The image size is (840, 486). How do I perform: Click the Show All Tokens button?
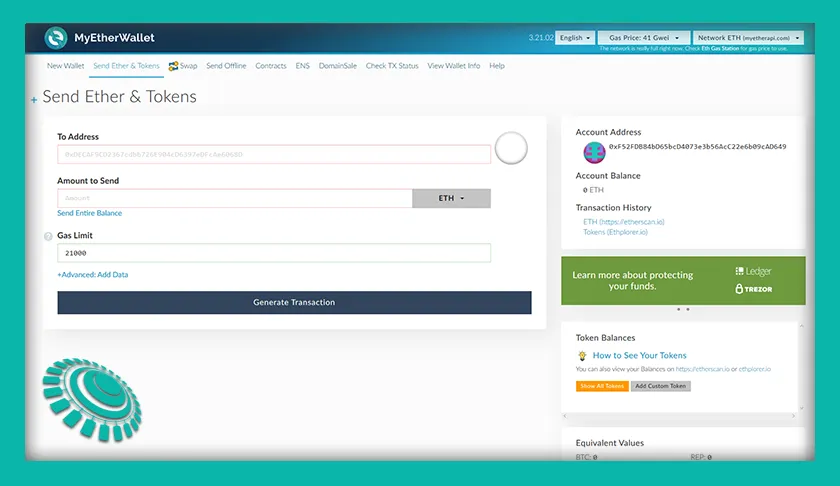602,386
